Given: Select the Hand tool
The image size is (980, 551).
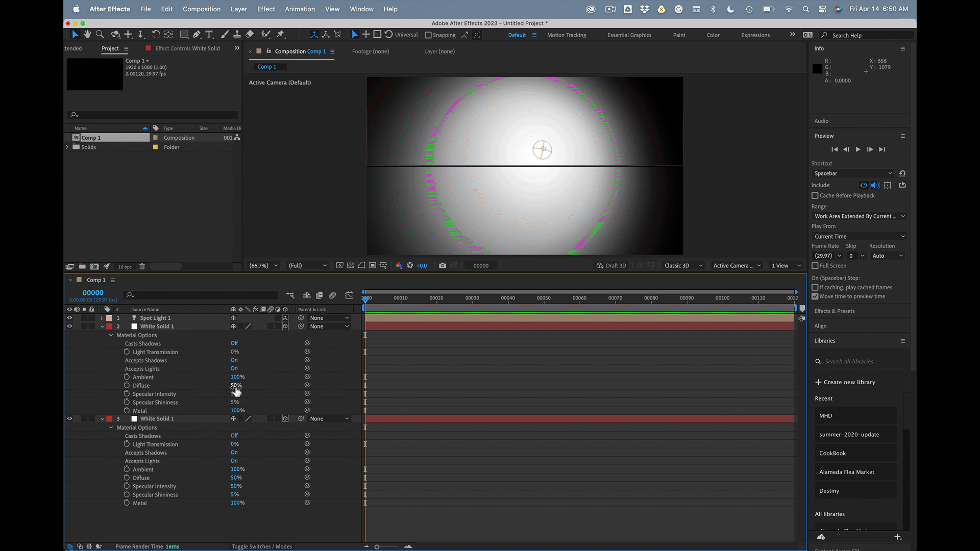Looking at the screenshot, I should click(87, 34).
